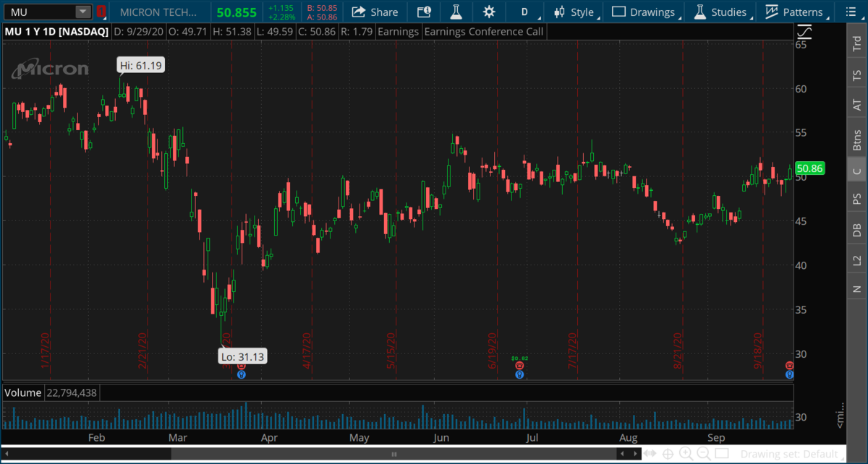Open the AT sidebar tab
Viewport: 868px width, 464px height.
[857, 106]
